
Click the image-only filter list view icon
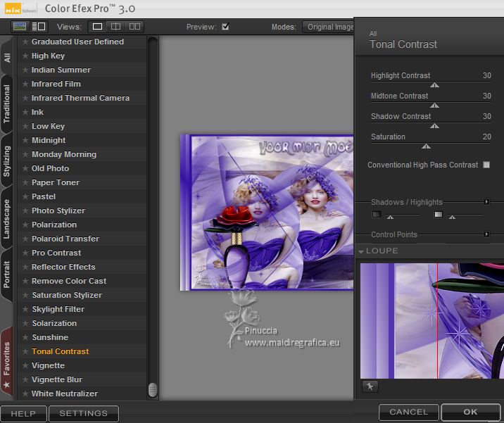point(20,27)
